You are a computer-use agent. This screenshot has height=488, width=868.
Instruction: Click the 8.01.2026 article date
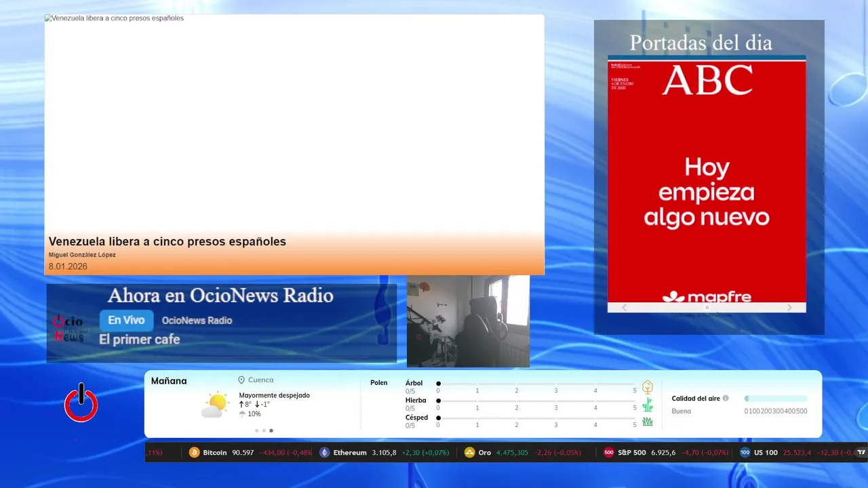pyautogui.click(x=68, y=266)
